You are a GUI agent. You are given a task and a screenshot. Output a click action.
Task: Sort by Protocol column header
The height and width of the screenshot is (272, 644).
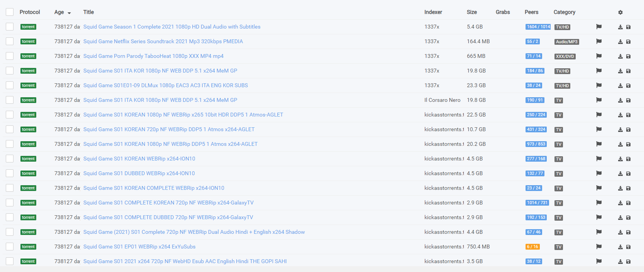click(30, 12)
